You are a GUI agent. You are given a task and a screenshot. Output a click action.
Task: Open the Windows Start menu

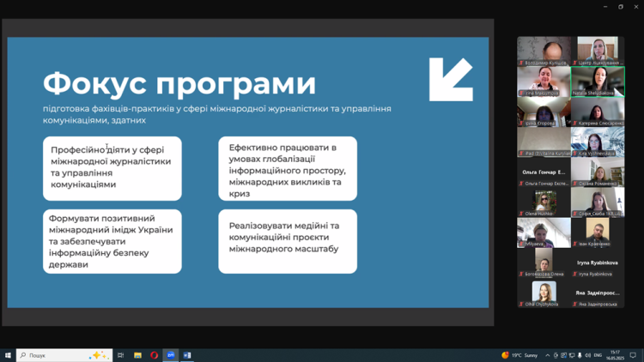8,355
